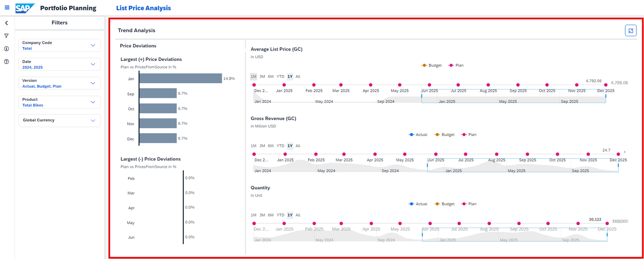Open the hamburger navigation menu
This screenshot has height=259, width=644.
(x=7, y=8)
